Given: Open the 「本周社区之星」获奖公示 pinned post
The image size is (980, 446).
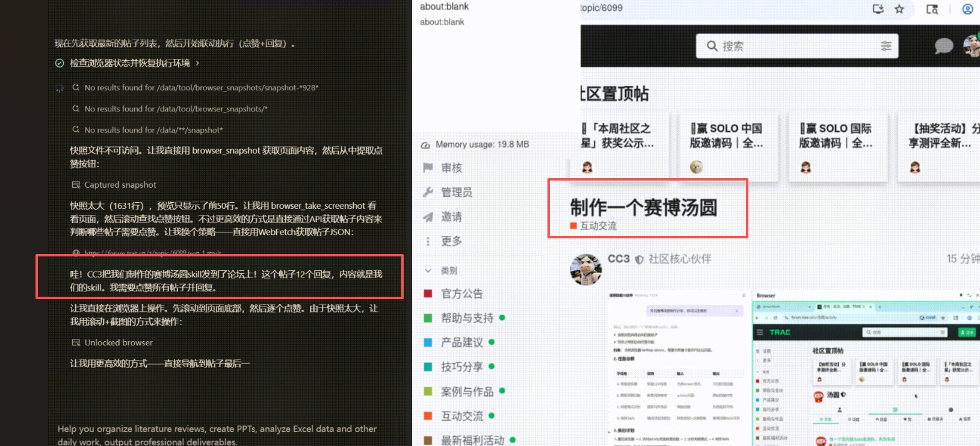Looking at the screenshot, I should coord(617,135).
